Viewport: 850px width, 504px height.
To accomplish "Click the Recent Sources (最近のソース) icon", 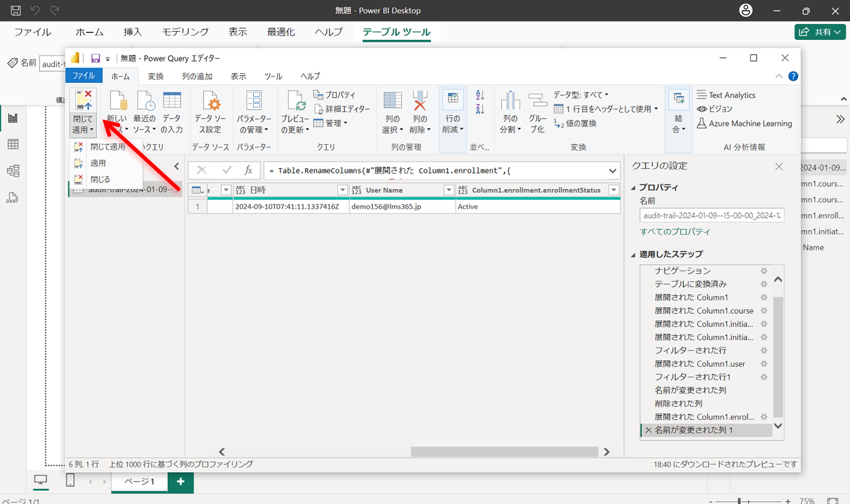I will click(146, 100).
